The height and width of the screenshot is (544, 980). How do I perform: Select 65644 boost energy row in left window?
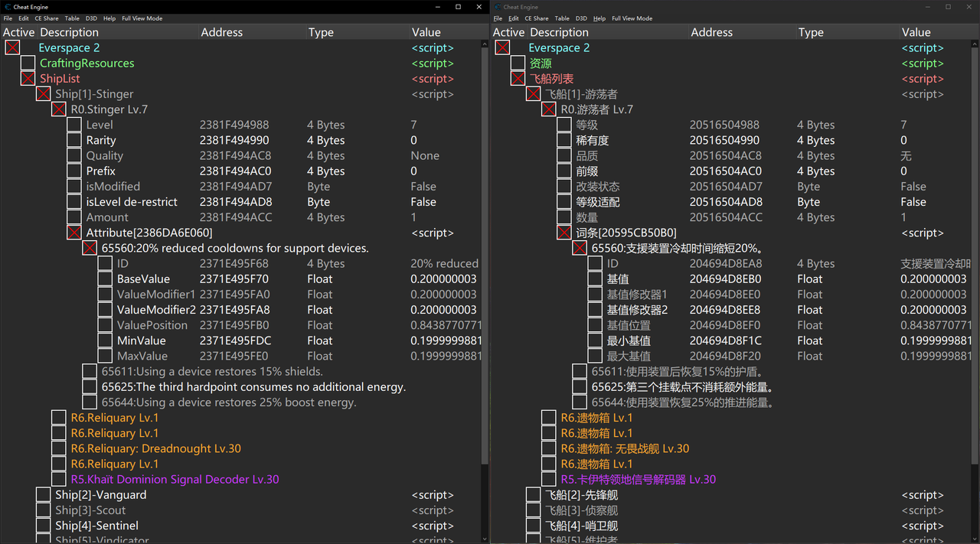(229, 402)
